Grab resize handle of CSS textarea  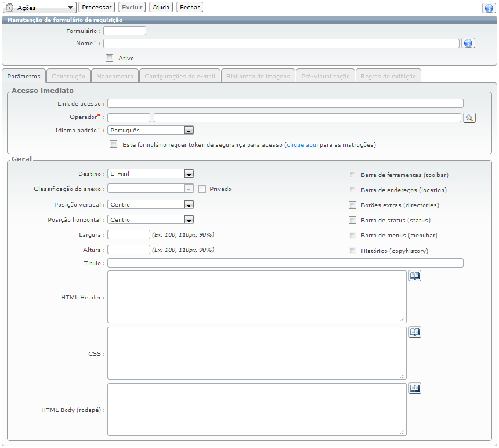click(x=403, y=376)
